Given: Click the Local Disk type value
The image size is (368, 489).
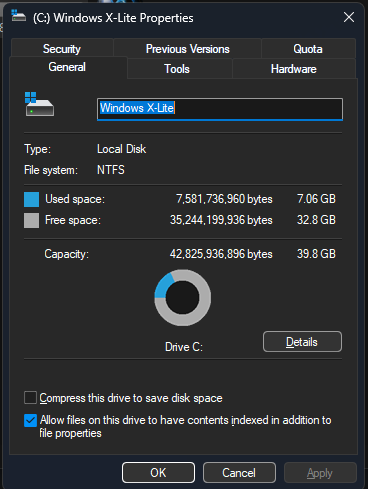Looking at the screenshot, I should coord(122,149).
